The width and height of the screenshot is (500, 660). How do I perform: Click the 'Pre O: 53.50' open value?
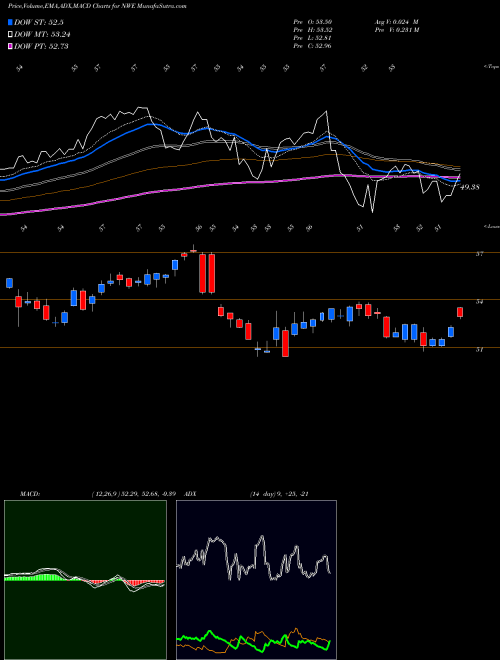coord(313,22)
